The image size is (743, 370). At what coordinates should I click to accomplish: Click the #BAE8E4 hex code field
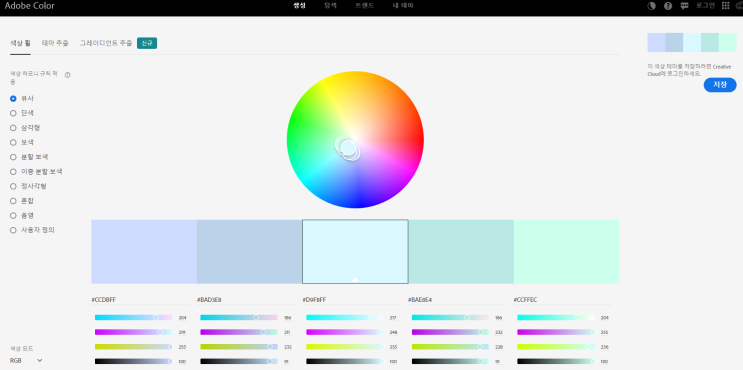click(x=457, y=300)
